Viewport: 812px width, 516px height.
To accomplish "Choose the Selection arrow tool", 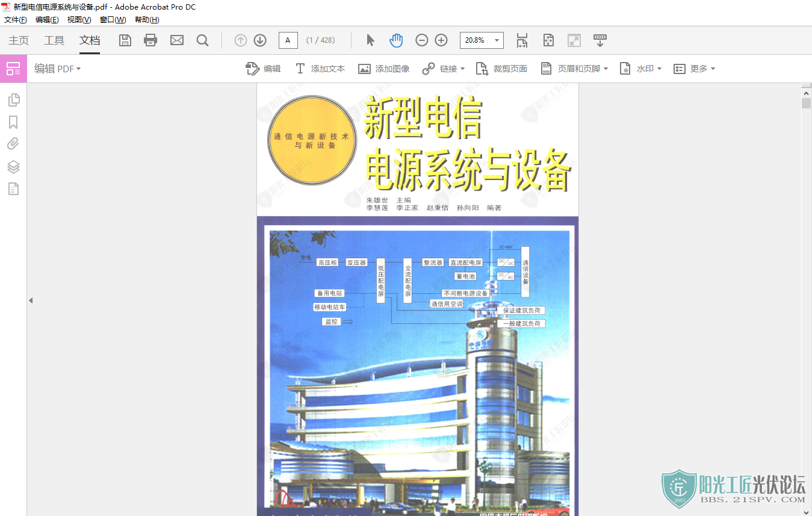I will pos(370,40).
